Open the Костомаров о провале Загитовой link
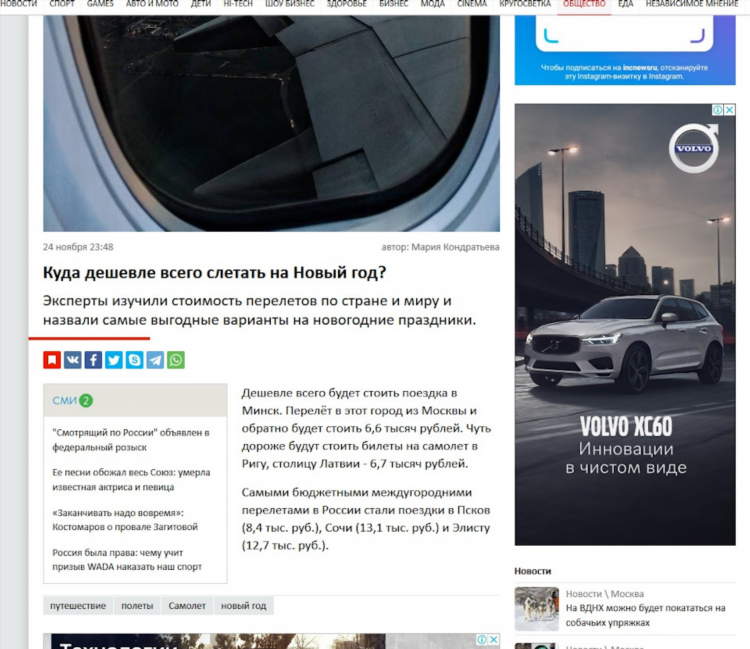This screenshot has width=750, height=649. click(125, 520)
